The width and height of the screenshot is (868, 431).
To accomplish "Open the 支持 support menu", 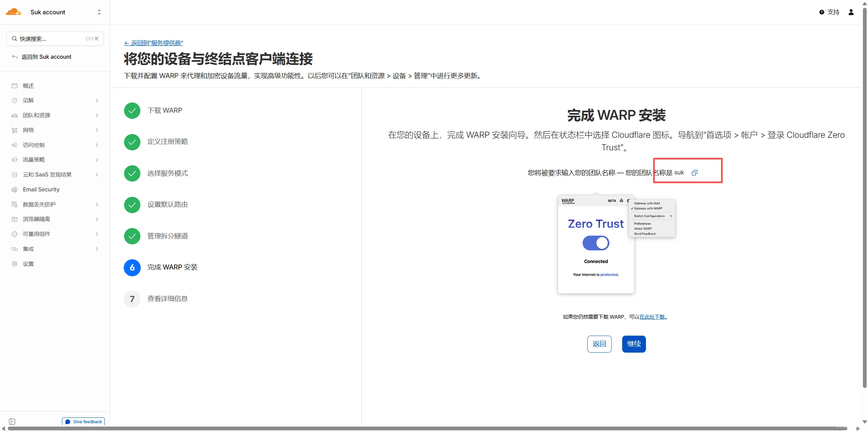I will point(829,12).
